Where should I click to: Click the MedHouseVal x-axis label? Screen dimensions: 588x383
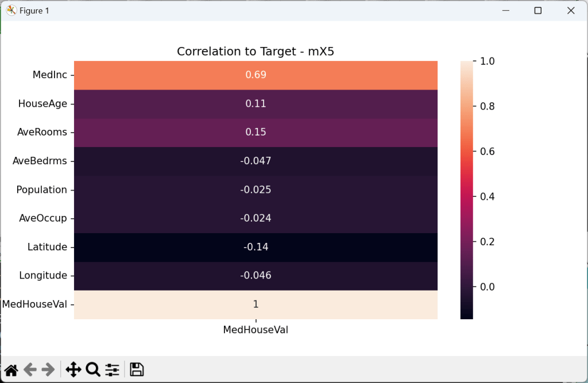tap(256, 330)
